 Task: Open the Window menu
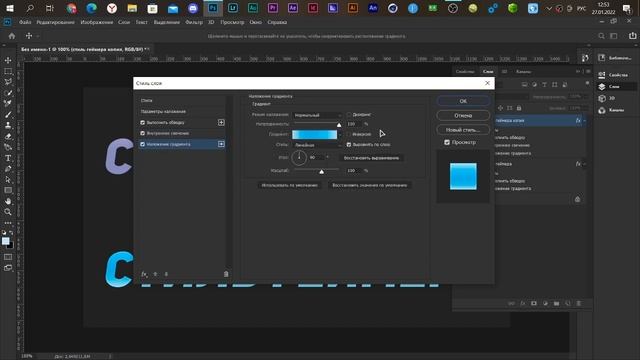coord(256,22)
